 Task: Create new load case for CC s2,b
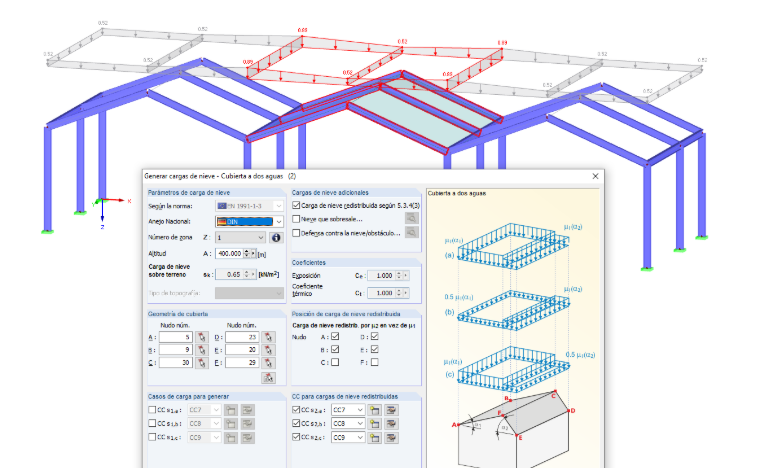[x=374, y=423]
